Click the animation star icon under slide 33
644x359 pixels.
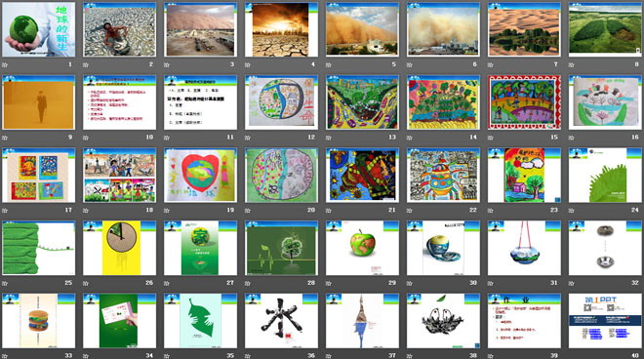click(x=5, y=356)
